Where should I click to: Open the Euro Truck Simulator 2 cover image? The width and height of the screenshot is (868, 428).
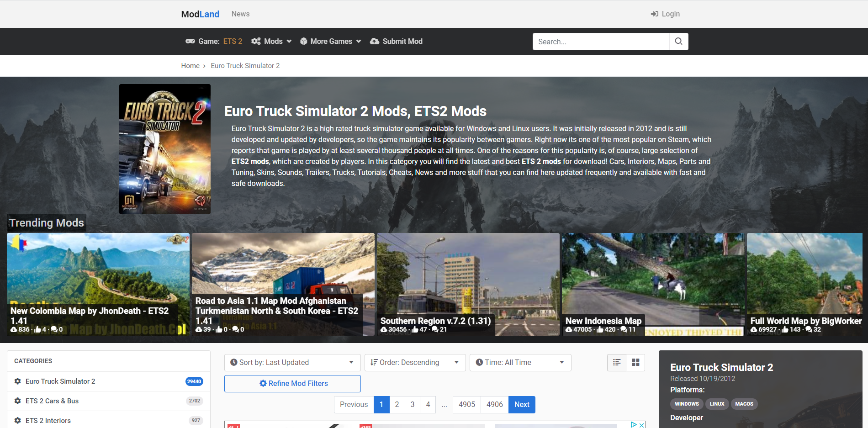point(165,149)
